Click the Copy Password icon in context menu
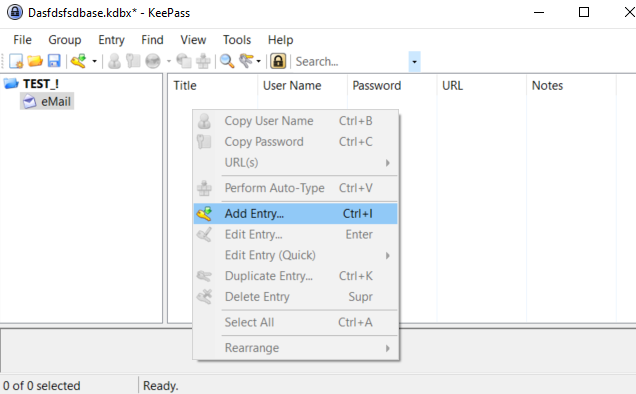The height and width of the screenshot is (394, 636). (x=204, y=142)
